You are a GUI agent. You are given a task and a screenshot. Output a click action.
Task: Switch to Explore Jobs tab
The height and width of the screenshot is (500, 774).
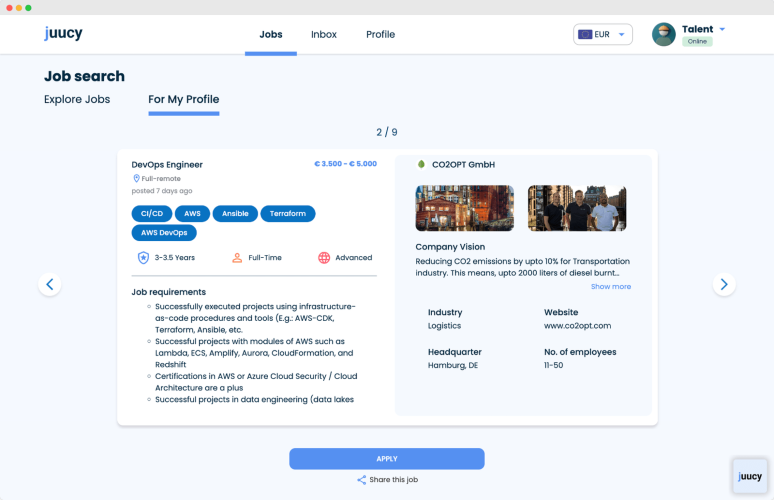pyautogui.click(x=77, y=99)
